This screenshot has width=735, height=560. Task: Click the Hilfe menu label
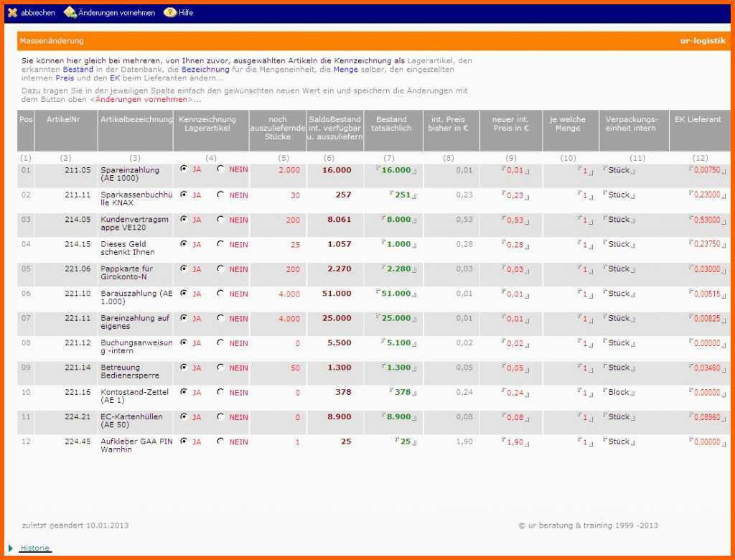coord(186,13)
